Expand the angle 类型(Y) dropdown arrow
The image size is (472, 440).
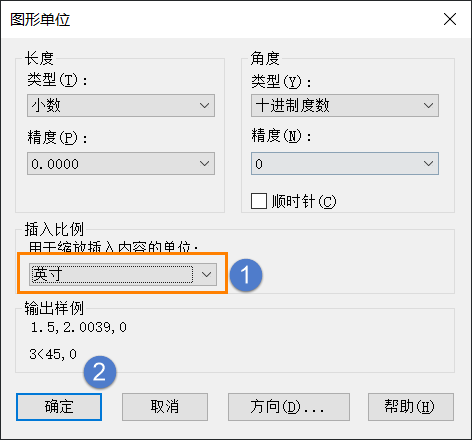428,106
